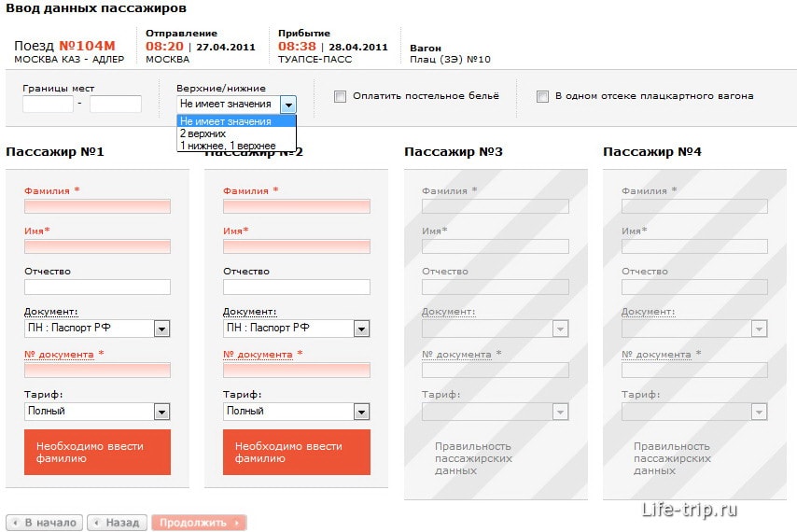Click the second Границы мест field
Viewport: 797px width, 532px height.
[116, 105]
